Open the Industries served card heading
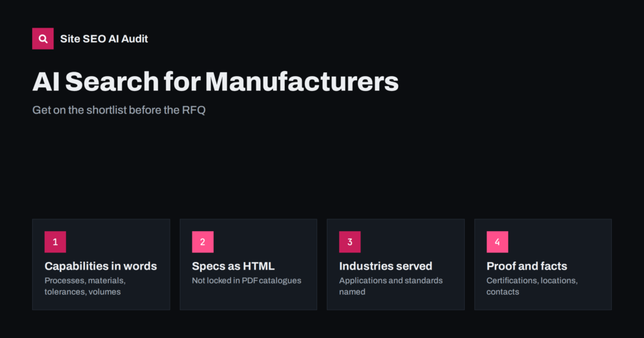This screenshot has width=644, height=338. pyautogui.click(x=386, y=266)
